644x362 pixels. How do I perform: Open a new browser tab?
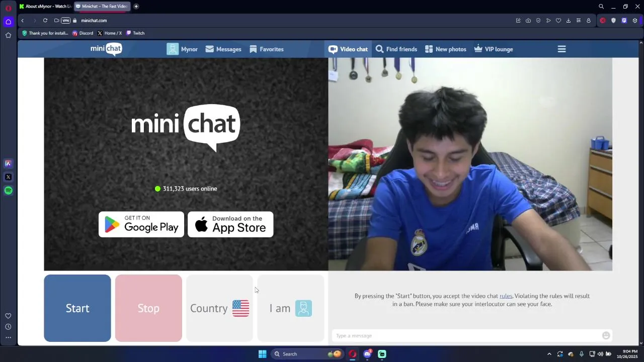[136, 7]
